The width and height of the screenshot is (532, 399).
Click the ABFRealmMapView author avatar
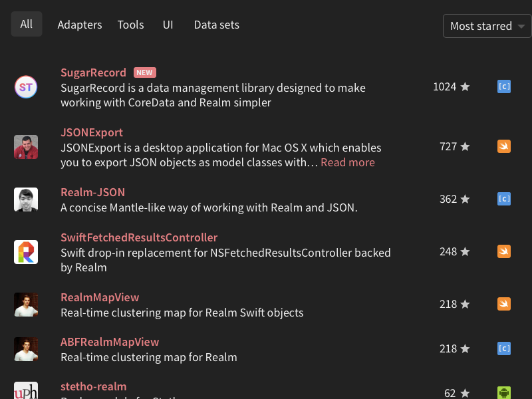coord(26,349)
